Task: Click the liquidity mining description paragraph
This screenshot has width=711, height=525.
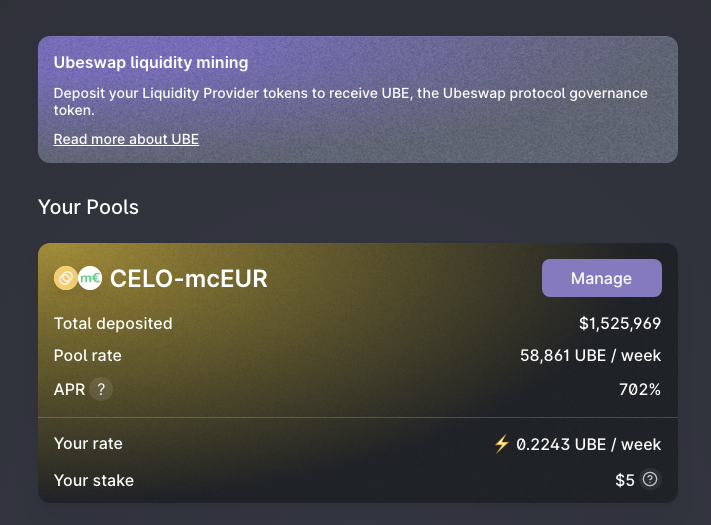Action: [x=350, y=102]
